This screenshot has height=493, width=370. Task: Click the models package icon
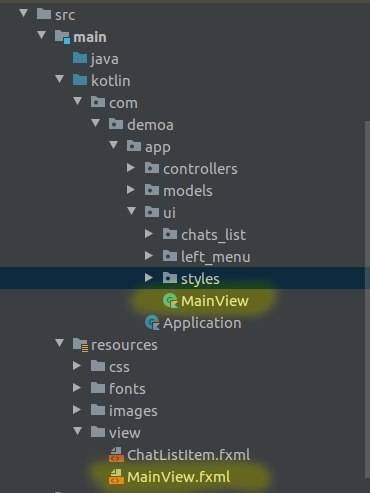[152, 190]
